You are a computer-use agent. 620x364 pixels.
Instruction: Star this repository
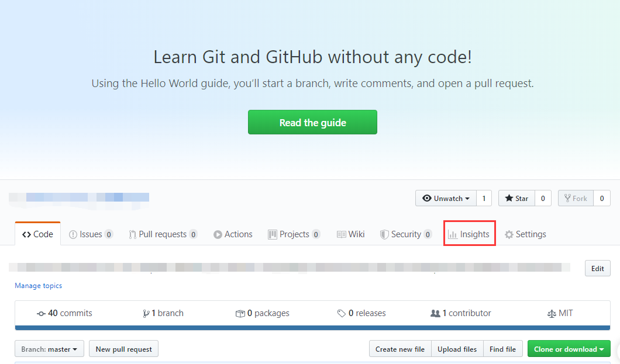(x=516, y=198)
